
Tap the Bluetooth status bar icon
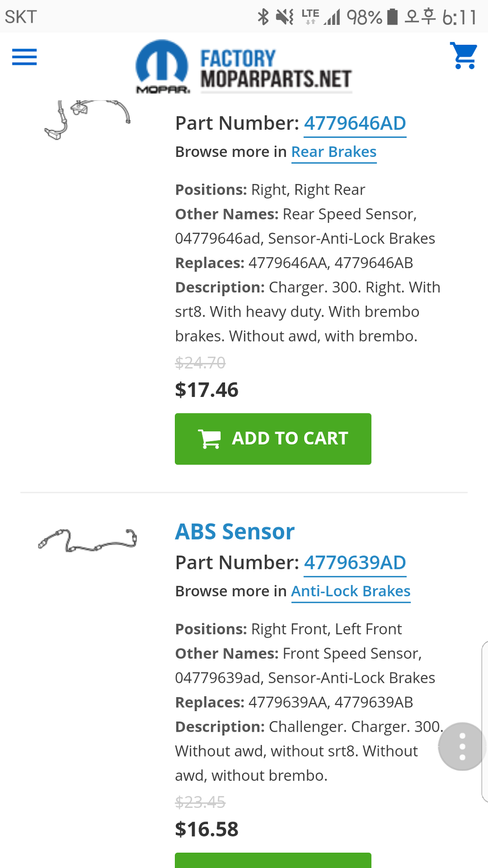[x=263, y=17]
